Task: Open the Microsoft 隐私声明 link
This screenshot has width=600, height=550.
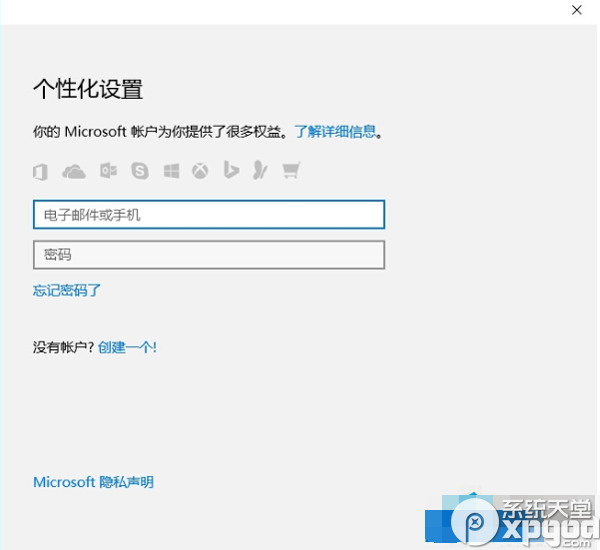Action: click(93, 482)
